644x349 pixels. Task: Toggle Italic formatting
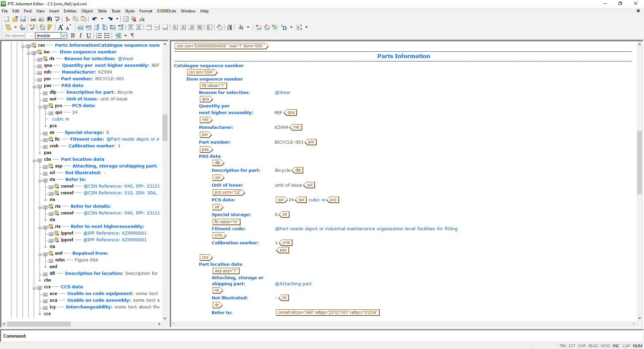point(80,36)
